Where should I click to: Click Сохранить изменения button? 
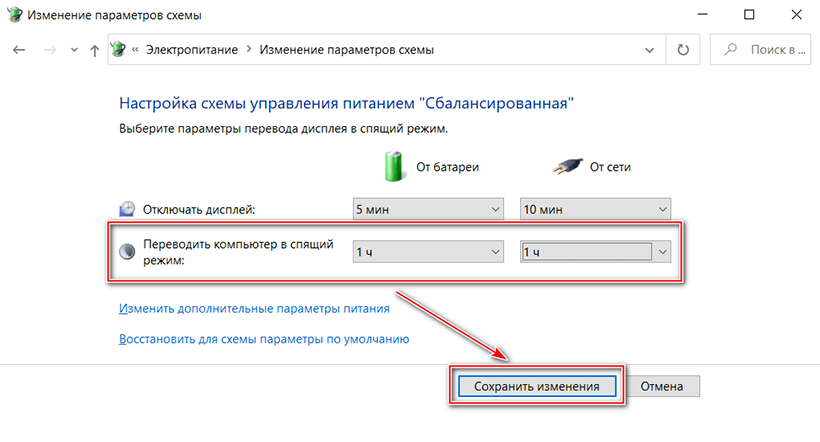click(537, 386)
